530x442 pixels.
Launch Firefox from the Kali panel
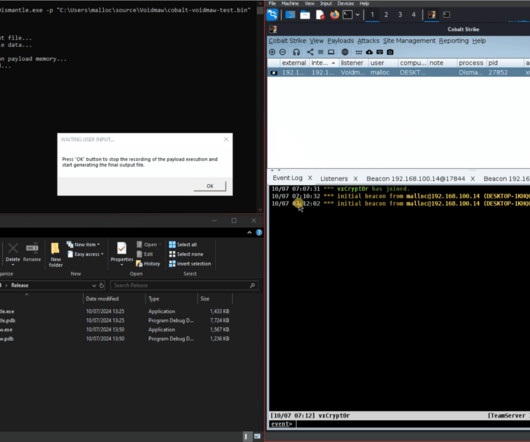[334, 15]
